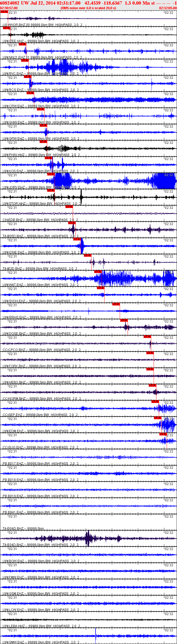
Task: Select the UW GPW EHZ station label
Action: click(x=41, y=139)
